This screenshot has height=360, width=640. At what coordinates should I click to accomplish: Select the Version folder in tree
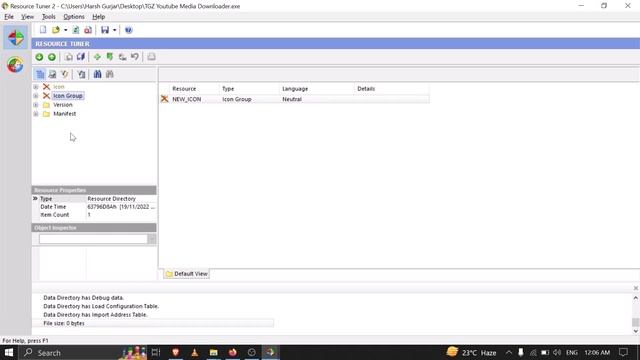coord(63,105)
